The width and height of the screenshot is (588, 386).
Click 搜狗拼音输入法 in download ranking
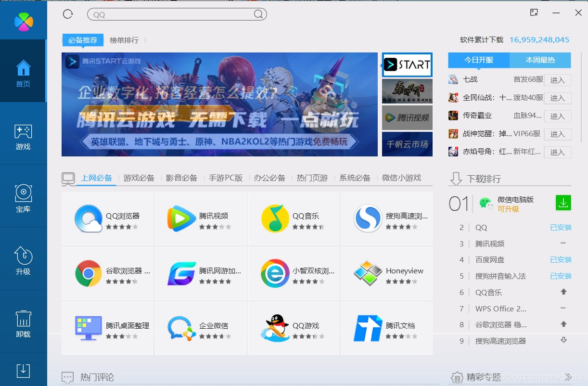[x=500, y=276]
